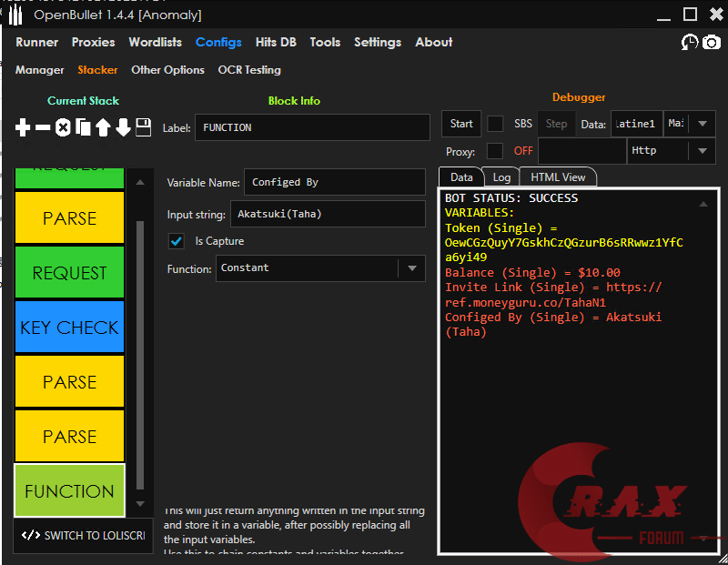Image resolution: width=728 pixels, height=565 pixels.
Task: Select the KEY CHECK block
Action: (70, 327)
